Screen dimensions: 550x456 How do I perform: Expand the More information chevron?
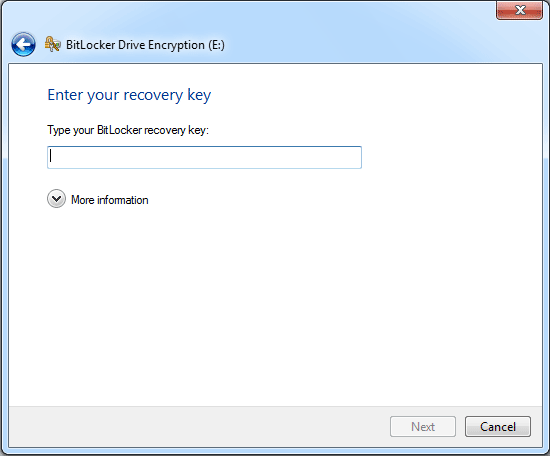pos(56,199)
